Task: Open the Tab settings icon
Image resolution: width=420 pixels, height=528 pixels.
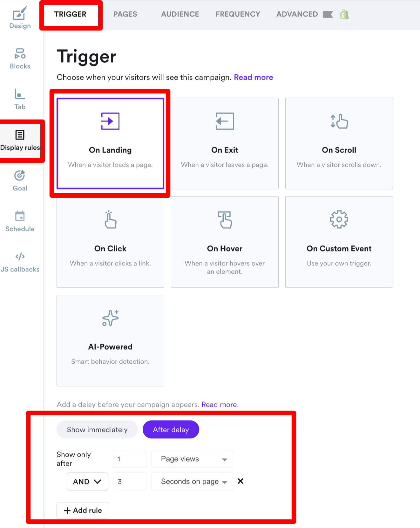Action: pyautogui.click(x=20, y=95)
